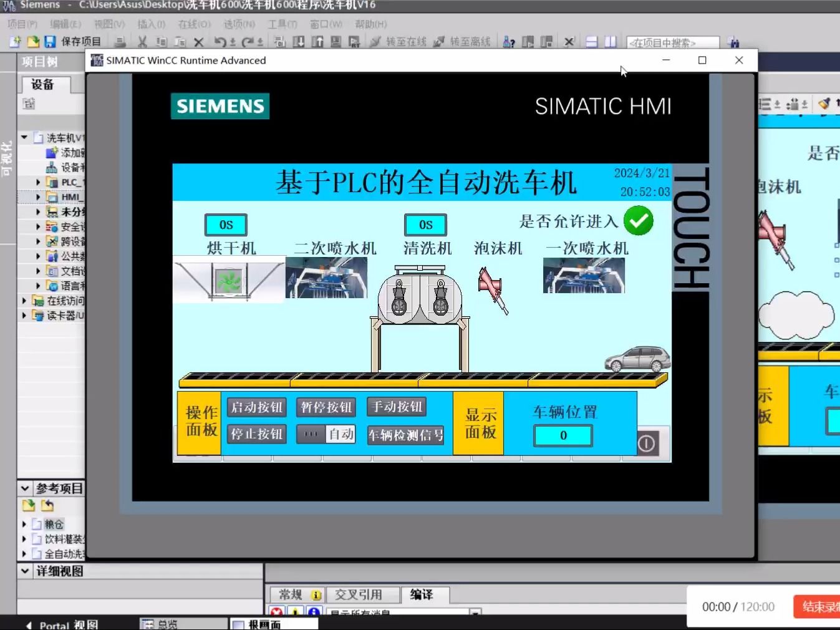Click the 保存项目 save button
The width and height of the screenshot is (840, 630).
pyautogui.click(x=73, y=42)
